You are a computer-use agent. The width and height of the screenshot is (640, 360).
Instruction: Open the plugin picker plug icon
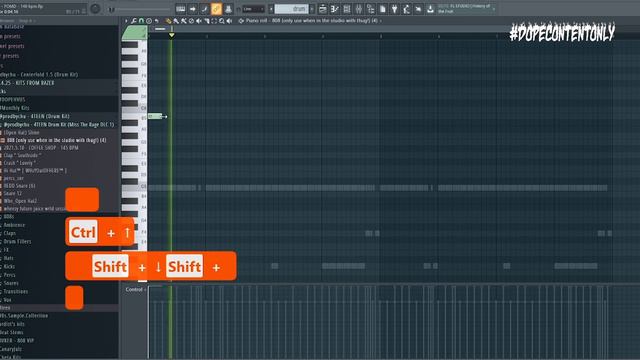pos(394,9)
